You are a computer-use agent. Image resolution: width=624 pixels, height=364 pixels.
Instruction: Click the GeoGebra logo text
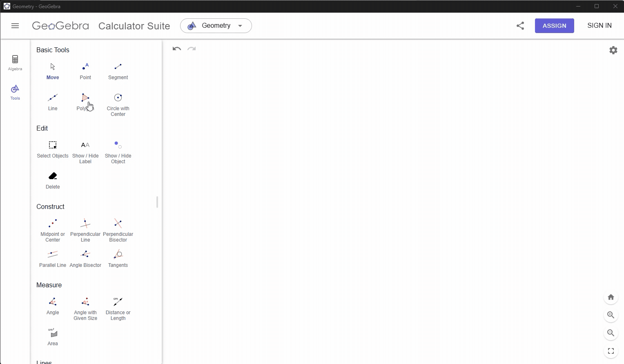pos(60,26)
